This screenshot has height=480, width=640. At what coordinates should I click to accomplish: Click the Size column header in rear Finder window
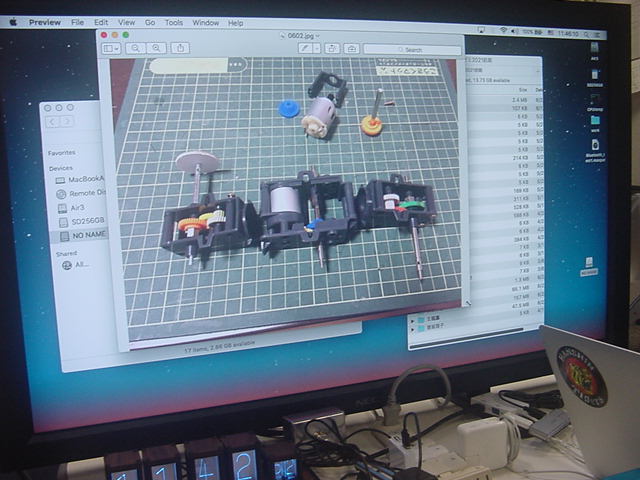tap(523, 90)
